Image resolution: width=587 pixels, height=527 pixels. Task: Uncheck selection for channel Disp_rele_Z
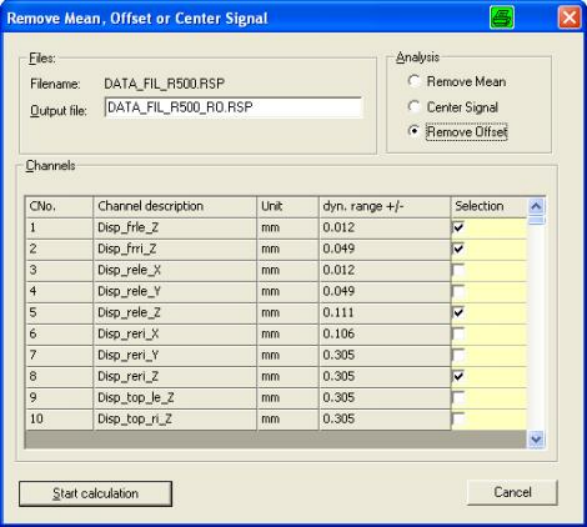pyautogui.click(x=458, y=312)
